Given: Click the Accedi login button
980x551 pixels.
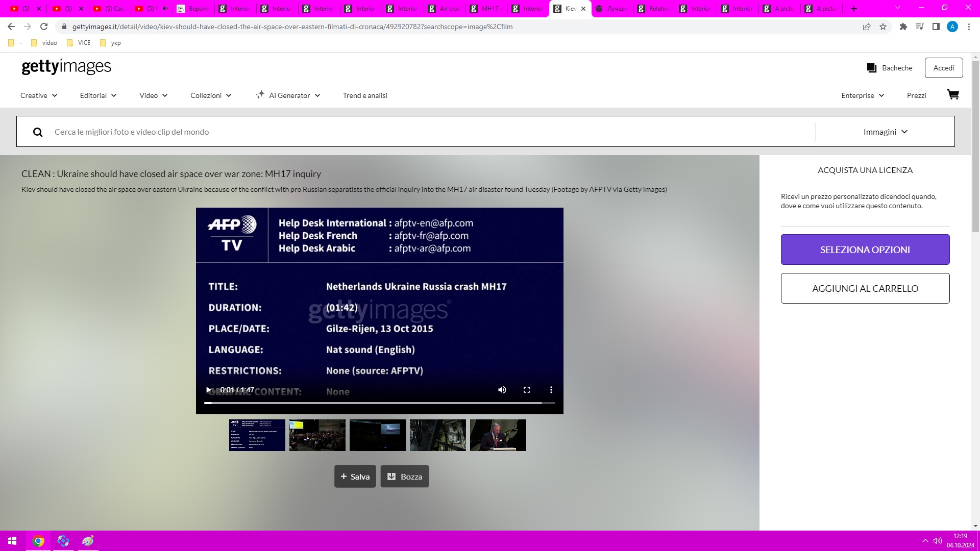Looking at the screenshot, I should tap(944, 68).
